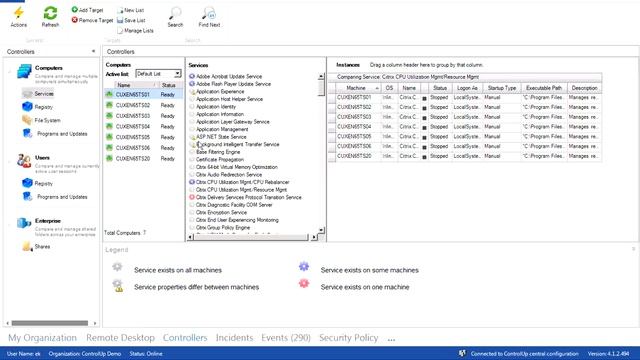Switch to Remote Desktop tab
Image resolution: width=640 pixels, height=360 pixels.
120,338
